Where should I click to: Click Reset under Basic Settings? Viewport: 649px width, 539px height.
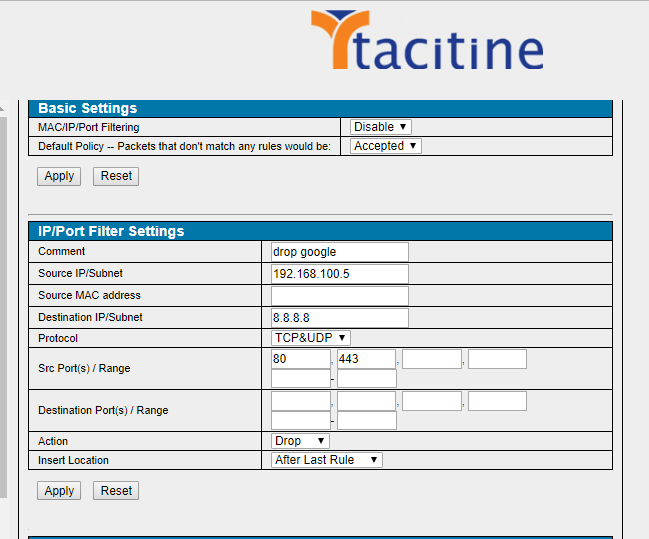click(116, 176)
